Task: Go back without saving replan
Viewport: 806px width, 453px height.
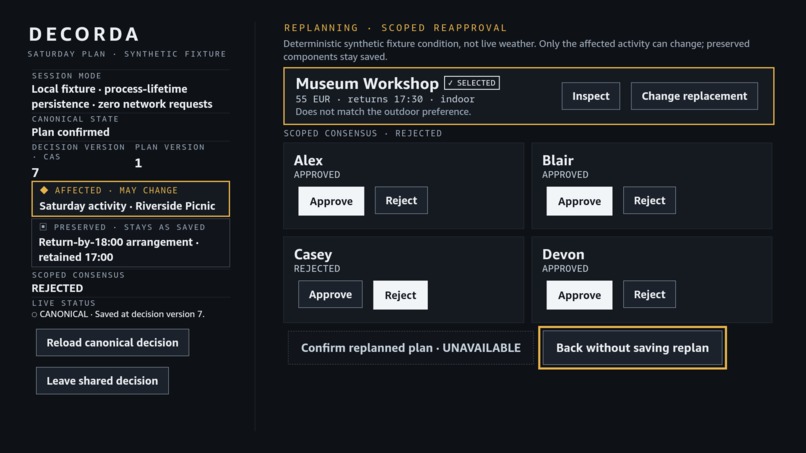Action: [632, 348]
